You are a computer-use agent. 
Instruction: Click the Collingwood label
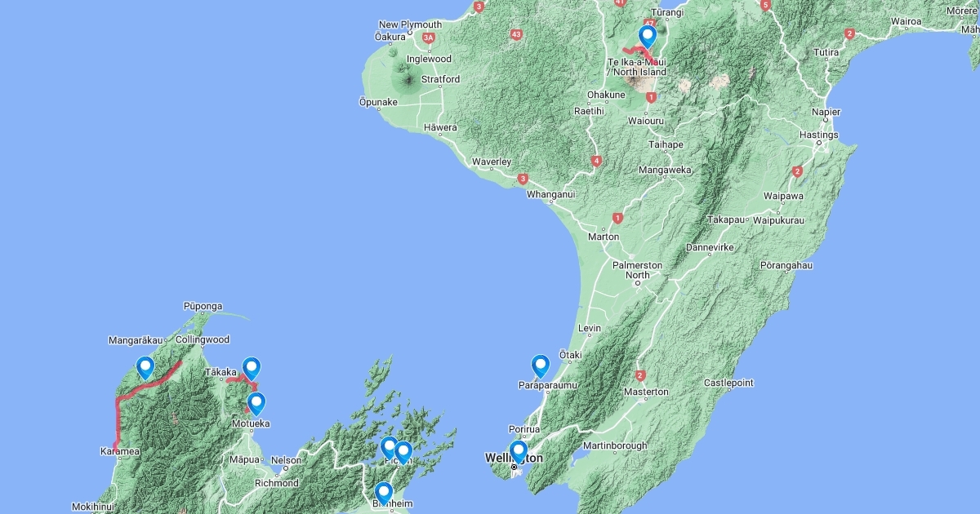[202, 339]
